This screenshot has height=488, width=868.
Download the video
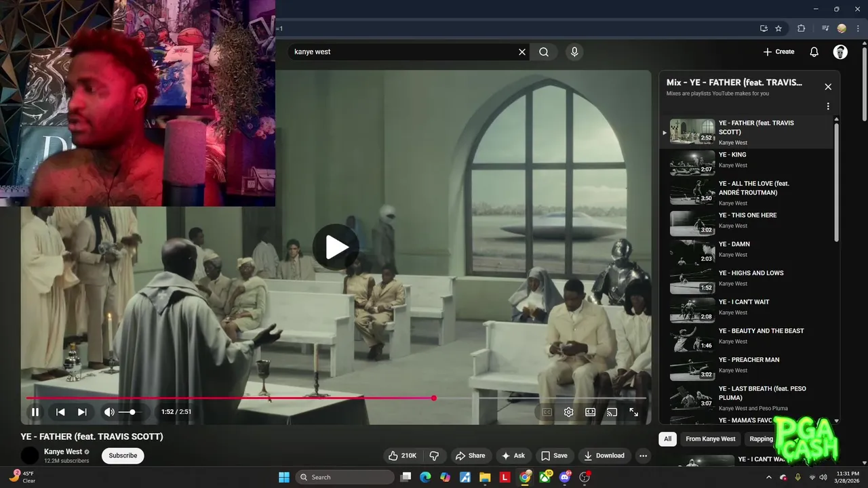pos(604,455)
